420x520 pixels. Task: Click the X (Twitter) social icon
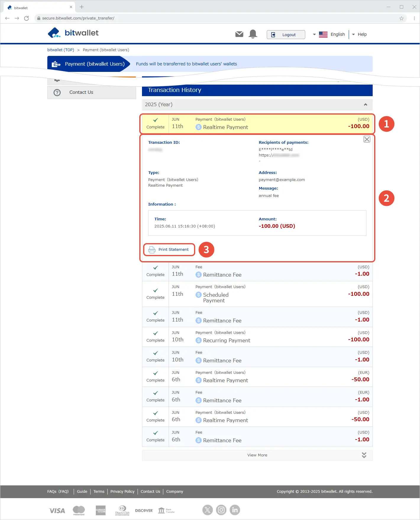(208, 510)
